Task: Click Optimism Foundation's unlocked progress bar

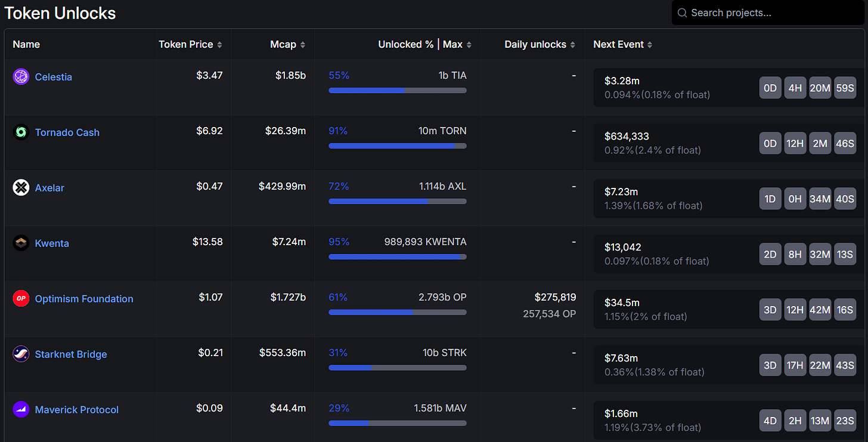Action: tap(398, 312)
